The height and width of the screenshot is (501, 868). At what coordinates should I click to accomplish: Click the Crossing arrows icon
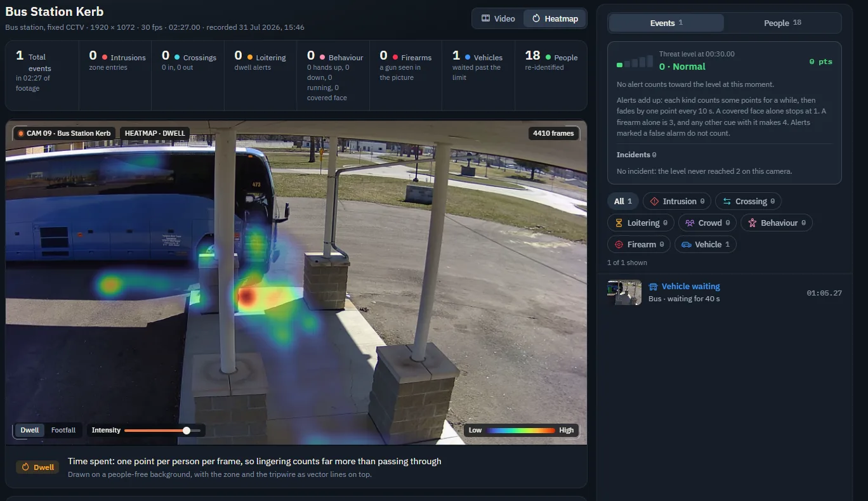pyautogui.click(x=727, y=201)
